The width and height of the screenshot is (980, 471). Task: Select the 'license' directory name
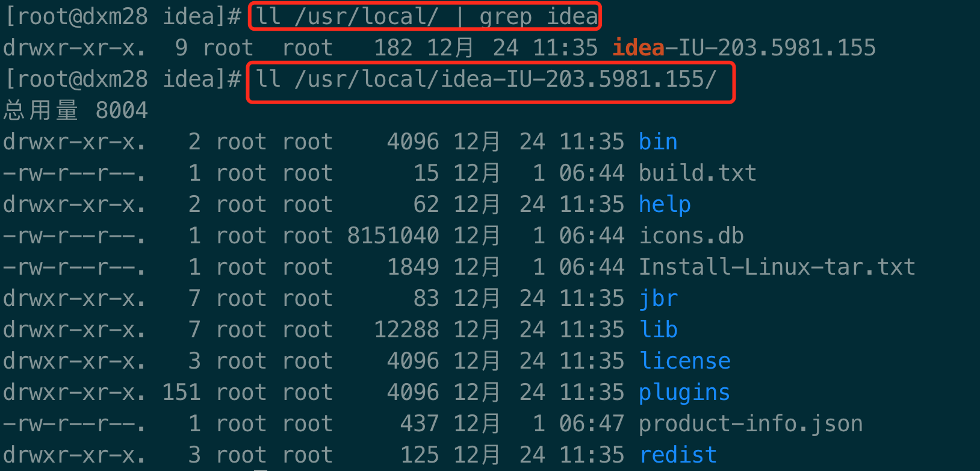coord(684,361)
